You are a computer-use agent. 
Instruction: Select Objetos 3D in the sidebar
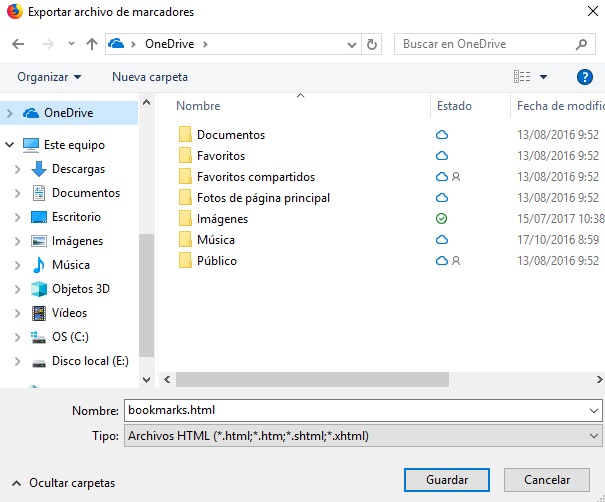click(80, 289)
